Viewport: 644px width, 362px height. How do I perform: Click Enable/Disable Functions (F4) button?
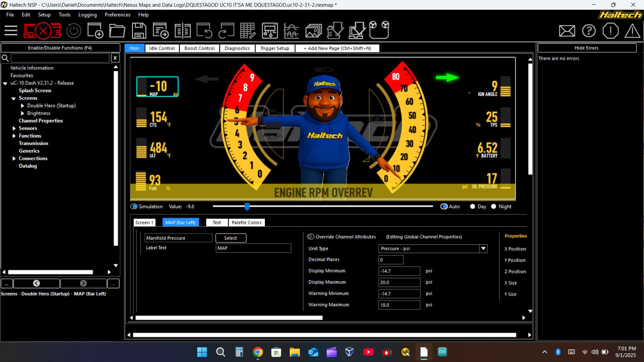pos(60,48)
